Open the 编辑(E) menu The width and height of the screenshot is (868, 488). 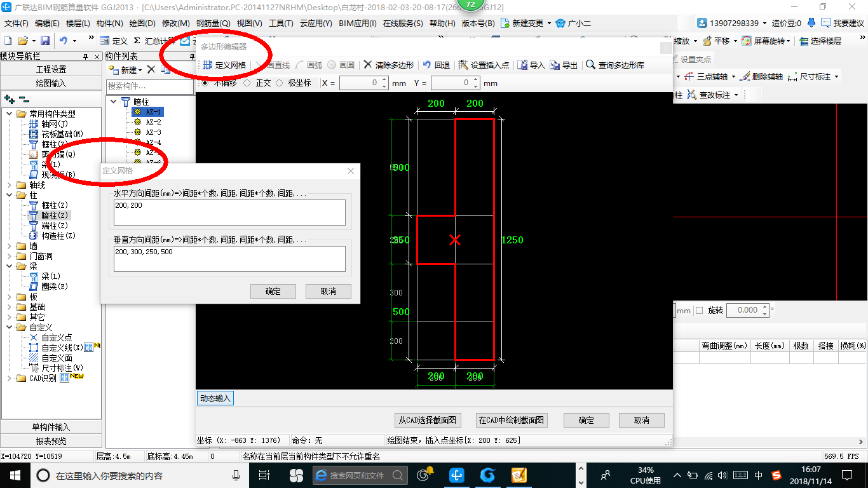click(47, 24)
